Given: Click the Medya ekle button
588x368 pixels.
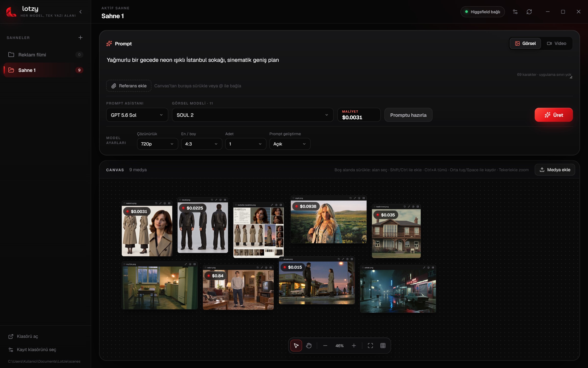Looking at the screenshot, I should click(555, 170).
